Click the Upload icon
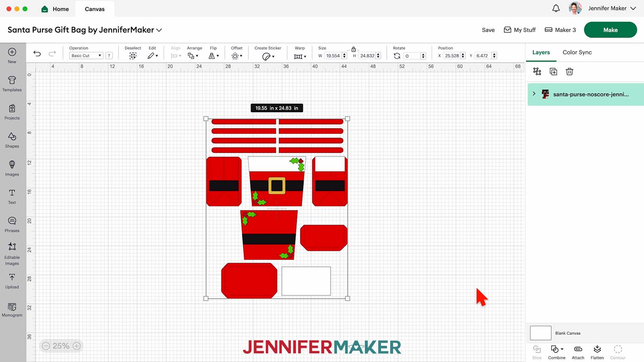 pyautogui.click(x=12, y=277)
